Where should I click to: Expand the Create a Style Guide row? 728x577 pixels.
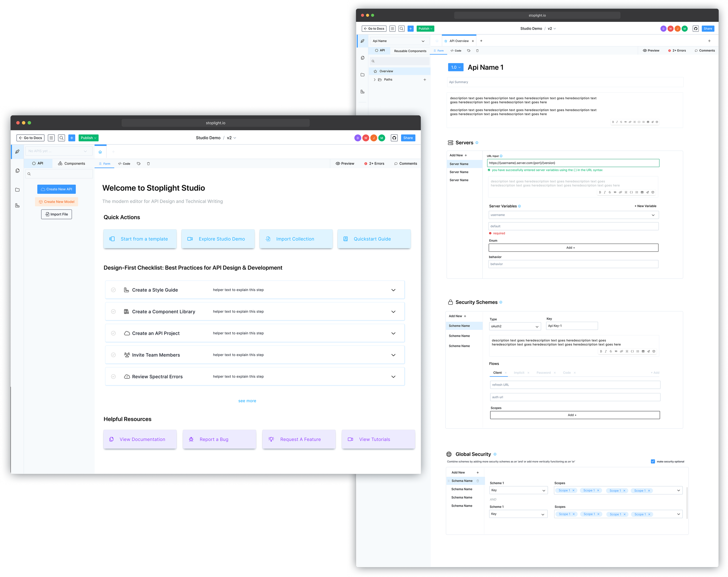coord(393,290)
